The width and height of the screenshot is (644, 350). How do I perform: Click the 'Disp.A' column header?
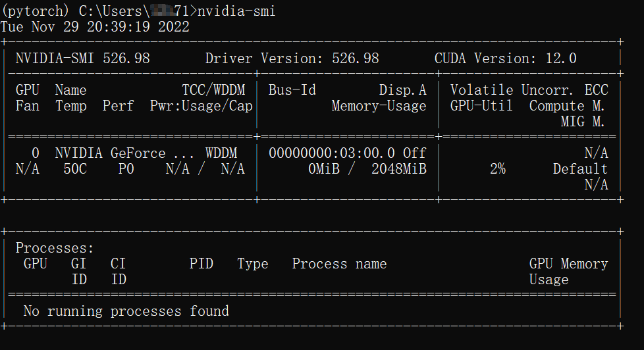point(402,90)
